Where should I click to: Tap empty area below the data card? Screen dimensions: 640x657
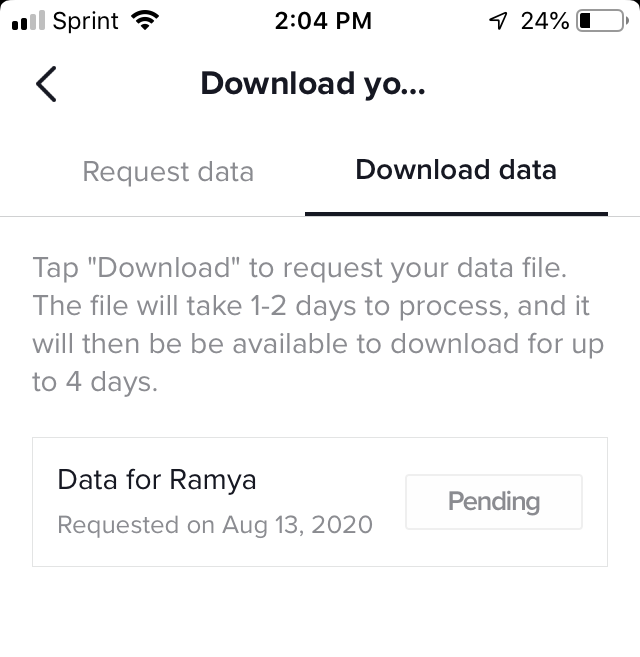[320, 612]
